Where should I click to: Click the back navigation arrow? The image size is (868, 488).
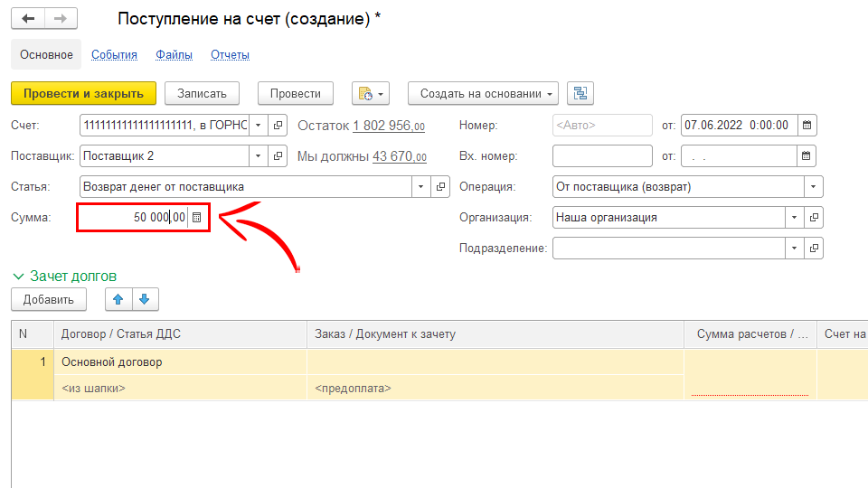point(27,19)
